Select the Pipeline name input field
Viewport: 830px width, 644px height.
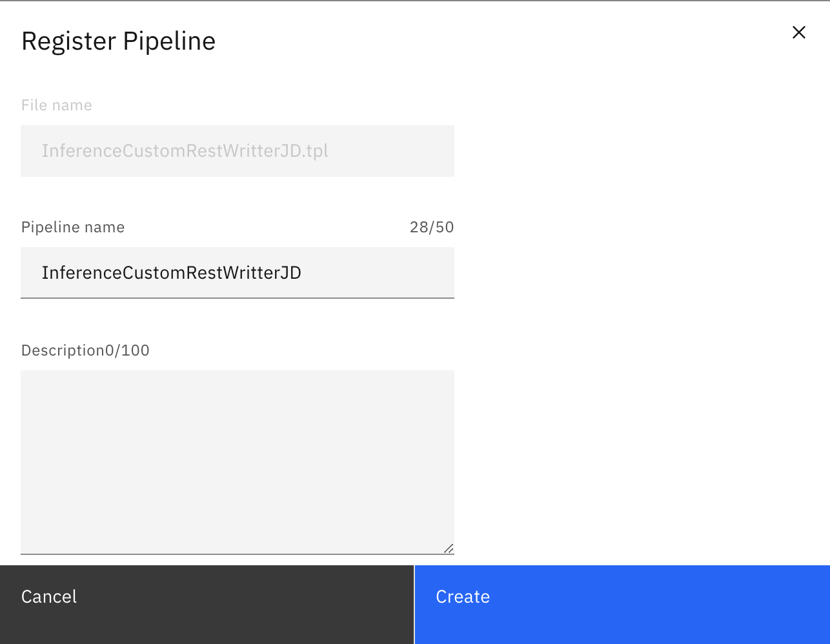click(x=237, y=272)
